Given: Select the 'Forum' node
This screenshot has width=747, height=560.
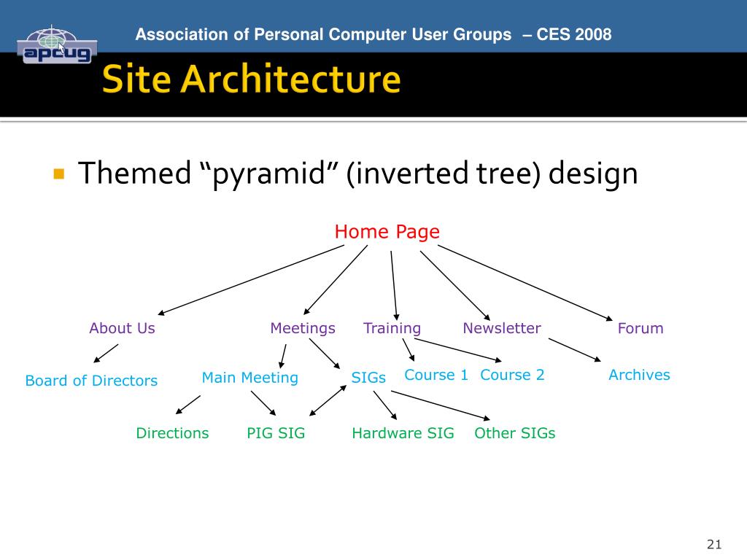Looking at the screenshot, I should (640, 328).
